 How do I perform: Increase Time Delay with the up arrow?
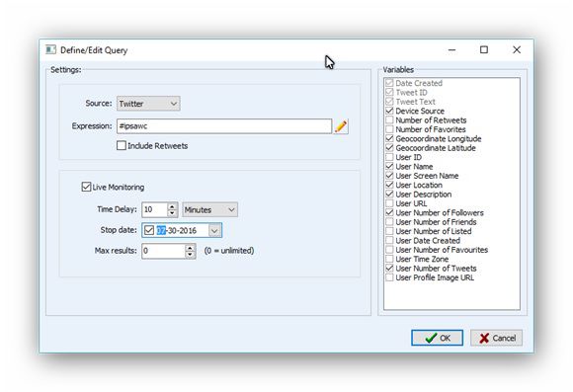[172, 206]
